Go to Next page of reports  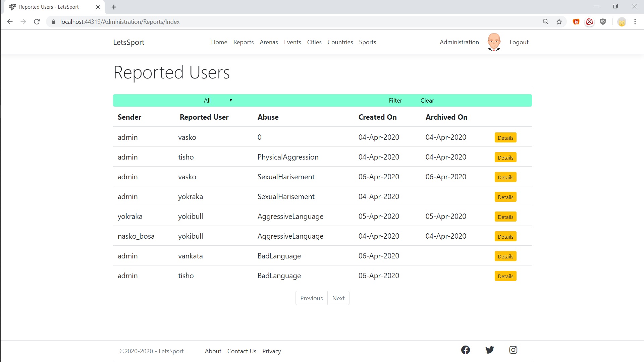pyautogui.click(x=338, y=298)
